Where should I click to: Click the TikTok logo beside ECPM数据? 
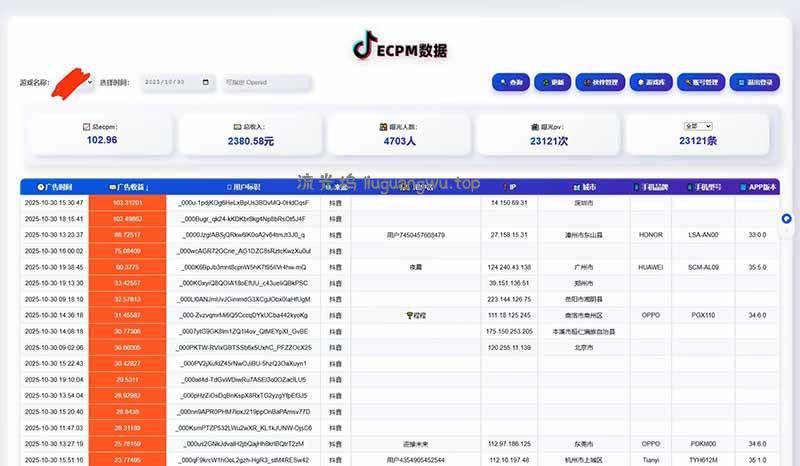(x=365, y=44)
